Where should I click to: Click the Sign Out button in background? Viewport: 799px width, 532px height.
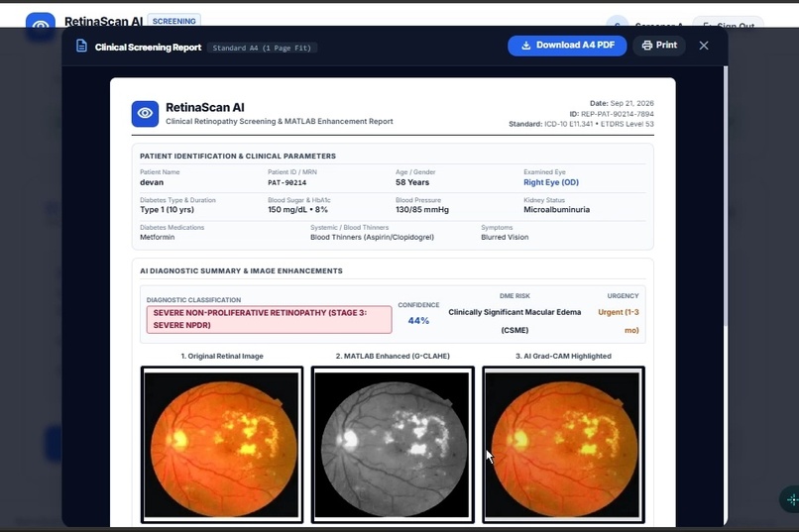tap(729, 26)
